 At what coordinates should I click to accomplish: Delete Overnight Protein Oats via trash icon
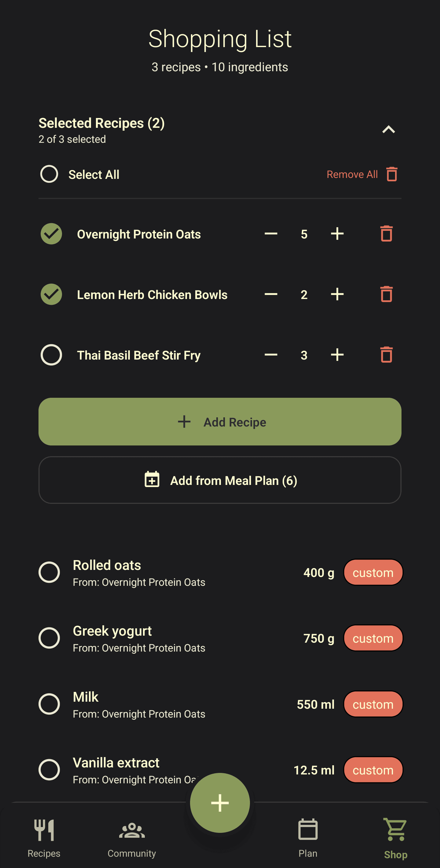click(387, 234)
